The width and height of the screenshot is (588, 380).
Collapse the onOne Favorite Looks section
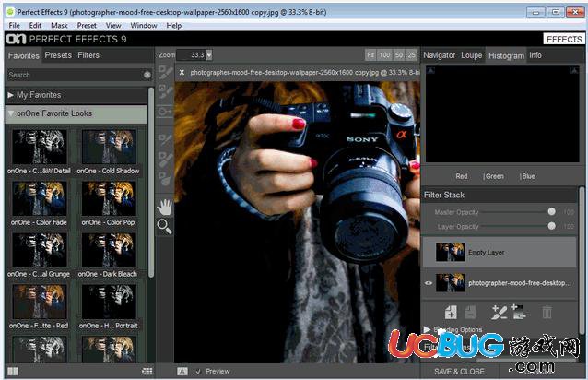click(11, 113)
